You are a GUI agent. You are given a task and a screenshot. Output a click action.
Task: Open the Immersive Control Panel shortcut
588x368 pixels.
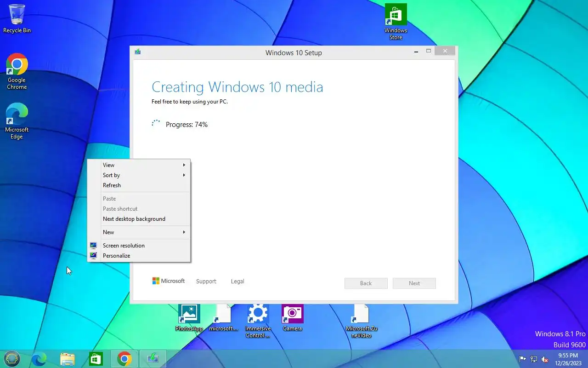pyautogui.click(x=258, y=321)
